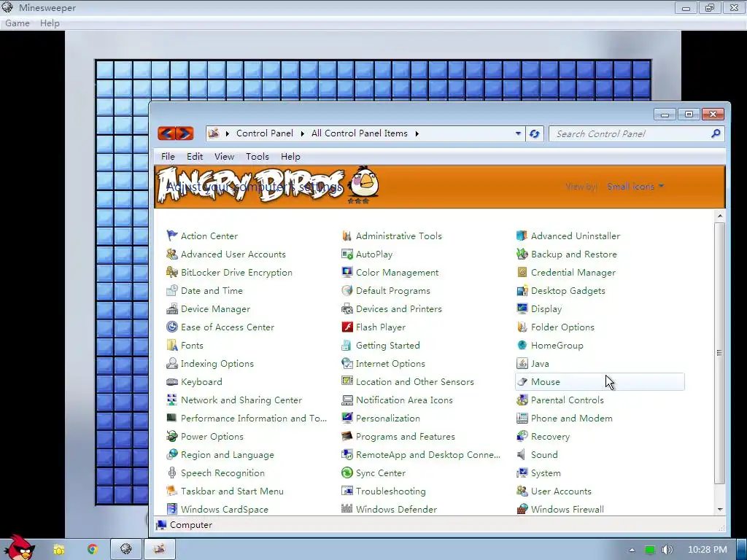Open the View by Small icons dropdown
The height and width of the screenshot is (560, 747).
[635, 186]
